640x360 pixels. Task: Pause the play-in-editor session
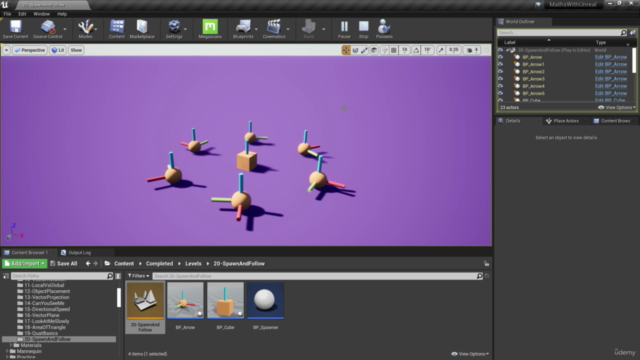tap(344, 29)
